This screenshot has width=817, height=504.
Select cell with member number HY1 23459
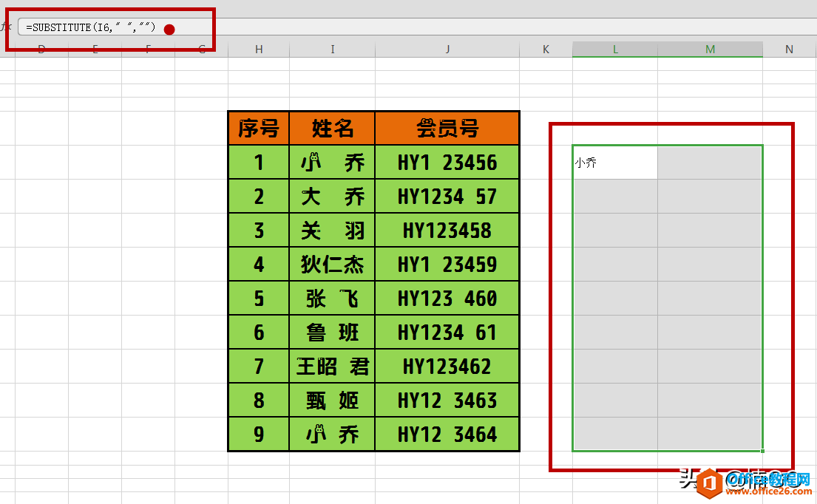447,265
